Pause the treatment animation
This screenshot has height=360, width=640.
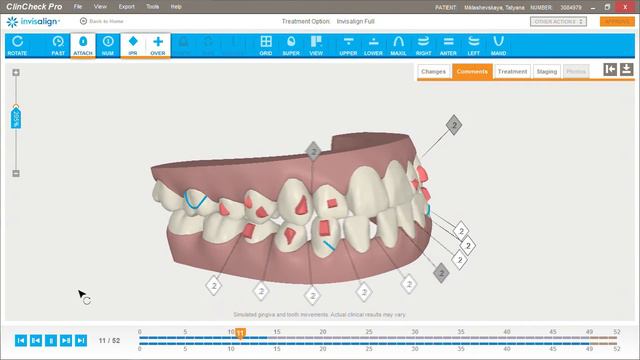(51, 340)
